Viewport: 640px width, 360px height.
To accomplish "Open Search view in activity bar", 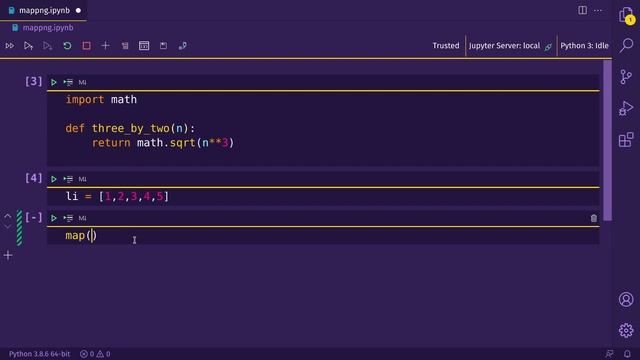I will point(626,45).
